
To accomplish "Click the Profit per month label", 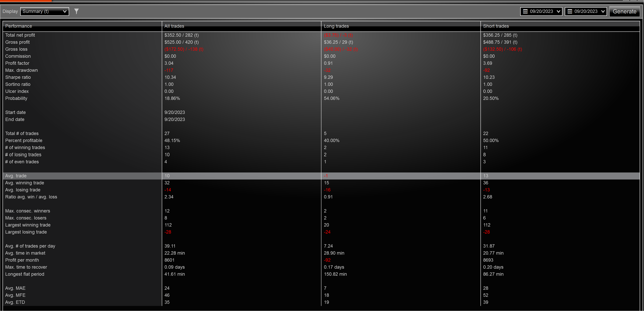I will tap(22, 260).
